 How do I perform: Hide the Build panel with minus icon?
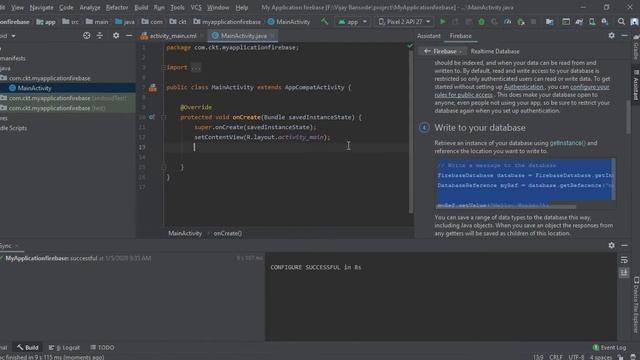pyautogui.click(x=624, y=245)
